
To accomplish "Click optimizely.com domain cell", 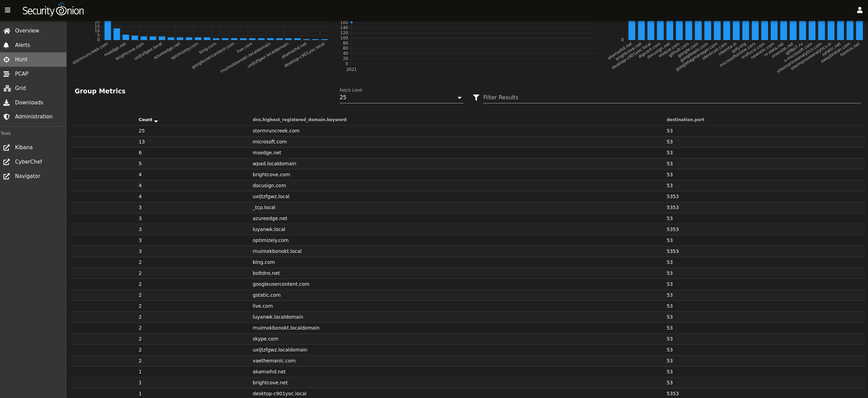I will click(271, 240).
